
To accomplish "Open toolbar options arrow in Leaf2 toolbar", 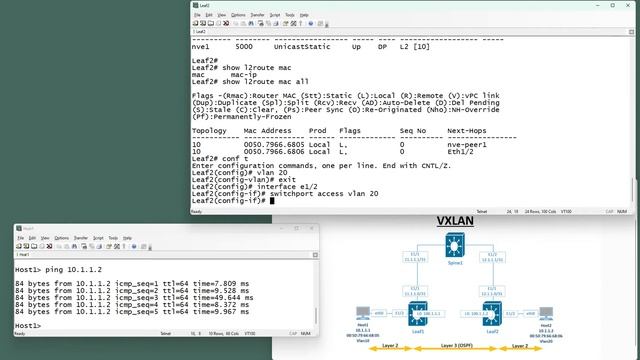I will (x=327, y=24).
